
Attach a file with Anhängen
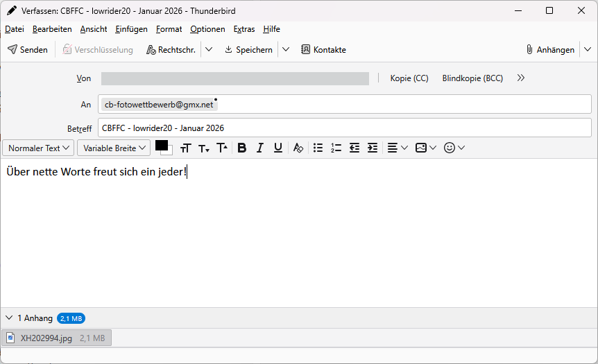[x=550, y=49]
